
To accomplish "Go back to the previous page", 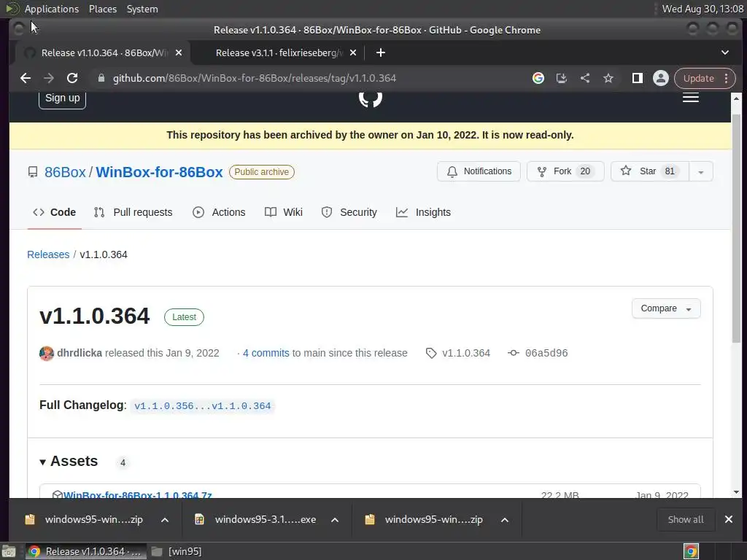I will click(x=26, y=78).
